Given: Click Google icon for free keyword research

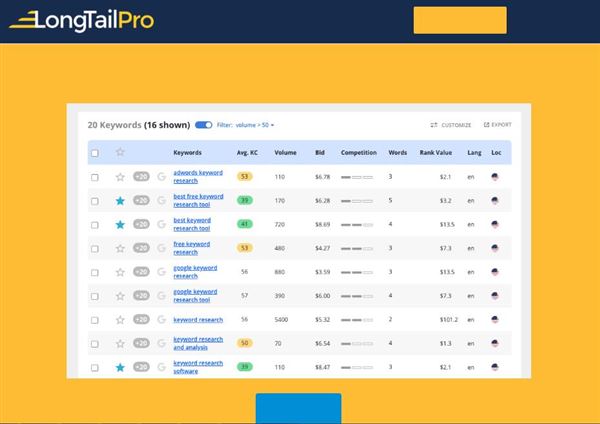Looking at the screenshot, I should [161, 248].
